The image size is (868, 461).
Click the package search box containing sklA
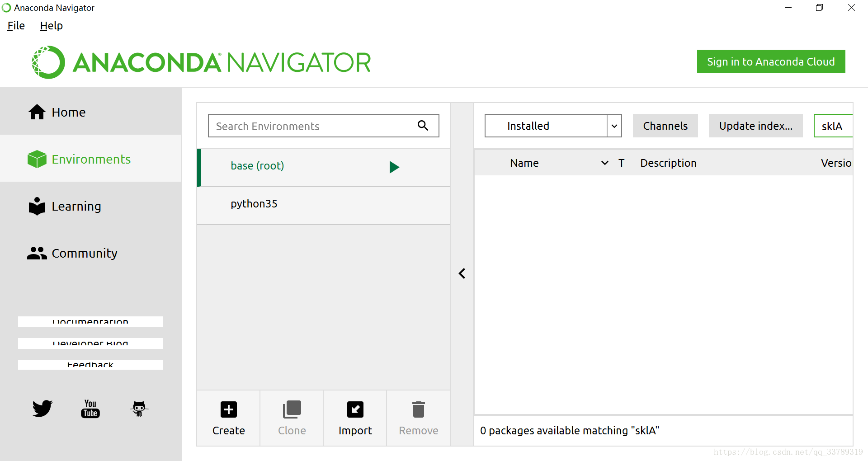pos(833,126)
